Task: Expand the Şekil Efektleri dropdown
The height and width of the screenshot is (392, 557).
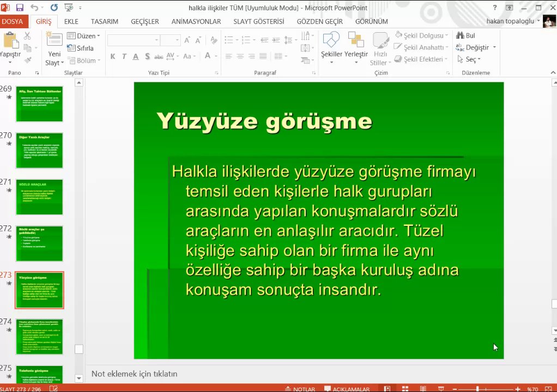Action: 421,59
